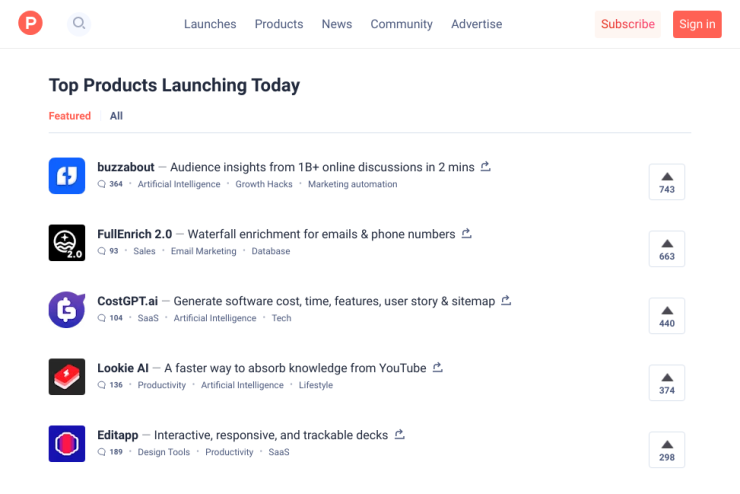
Task: Share Lookie AI using its share icon
Action: 437,368
